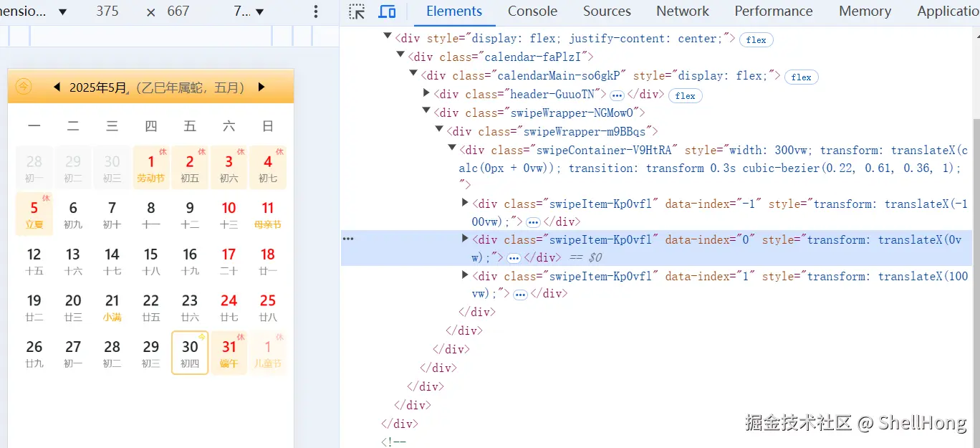Click the swipeWrapper-m9BBqs class text
The height and width of the screenshot is (448, 980).
click(x=585, y=131)
